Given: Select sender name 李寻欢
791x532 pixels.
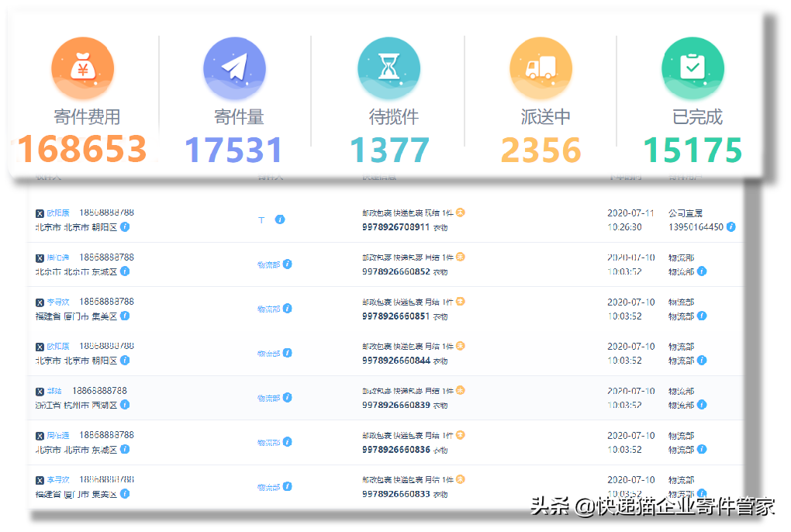Looking at the screenshot, I should coord(57,302).
